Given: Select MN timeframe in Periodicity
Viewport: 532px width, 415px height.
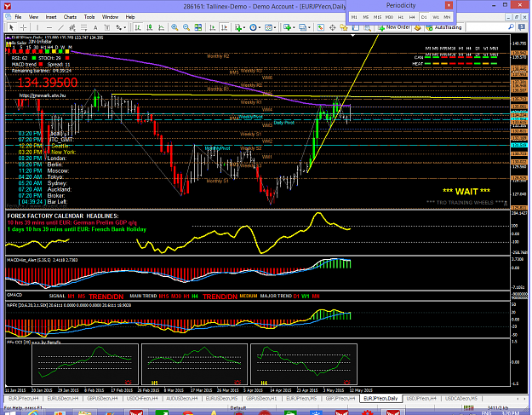Looking at the screenshot, I should pos(447,17).
